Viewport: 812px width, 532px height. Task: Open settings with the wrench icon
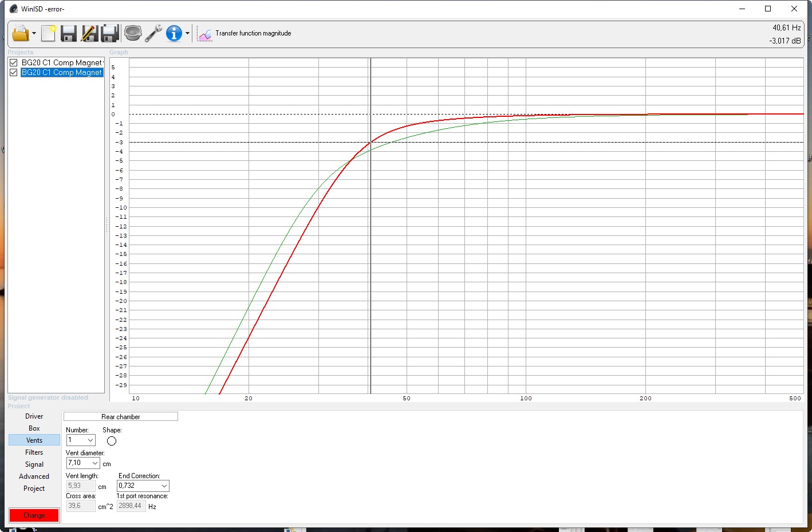(153, 34)
